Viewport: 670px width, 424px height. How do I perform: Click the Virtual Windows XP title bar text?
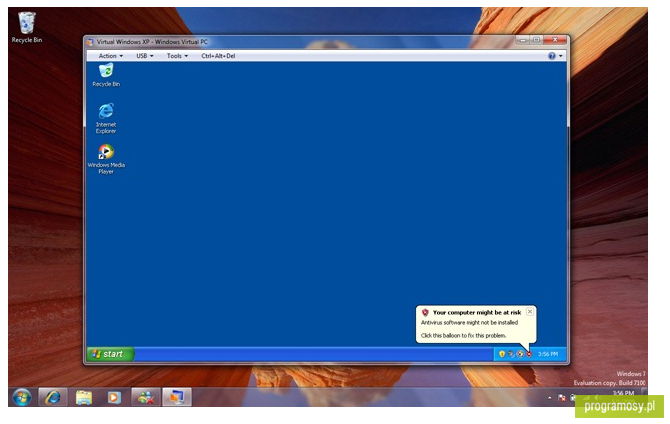[x=152, y=42]
